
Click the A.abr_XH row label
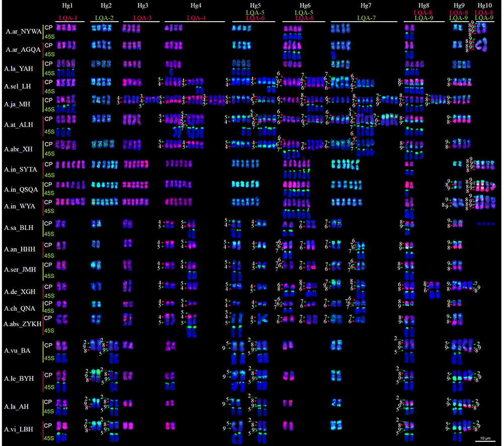18,149
